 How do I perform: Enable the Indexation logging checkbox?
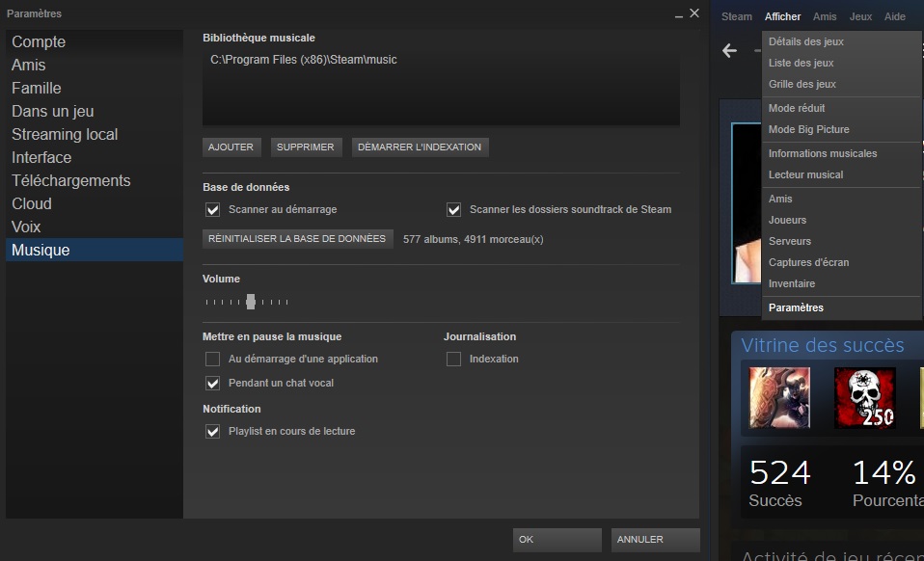coord(454,360)
